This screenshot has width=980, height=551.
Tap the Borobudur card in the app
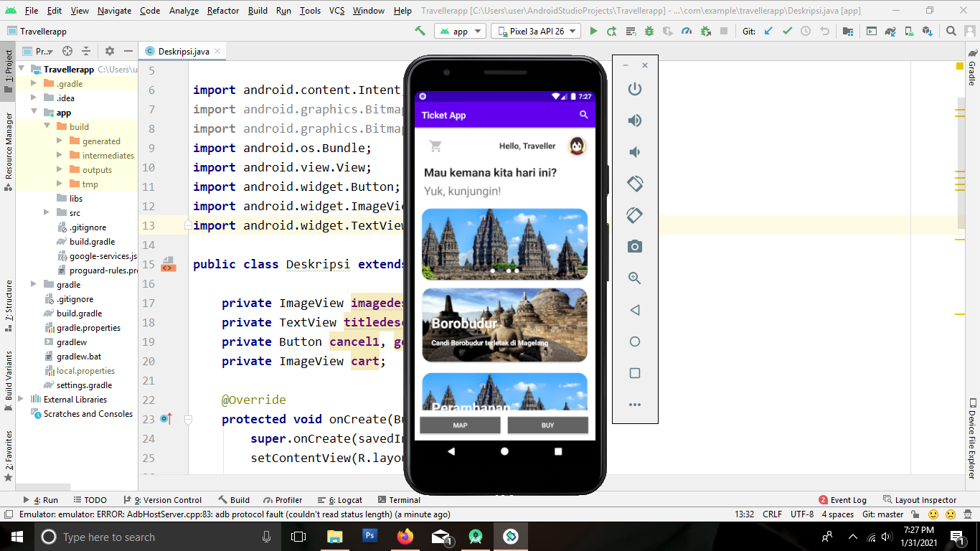[504, 325]
